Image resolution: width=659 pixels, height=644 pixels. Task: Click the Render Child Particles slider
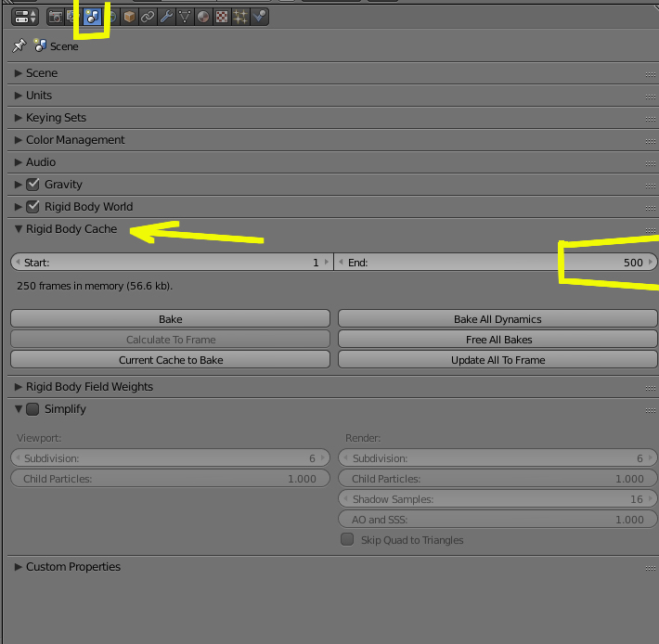(497, 479)
